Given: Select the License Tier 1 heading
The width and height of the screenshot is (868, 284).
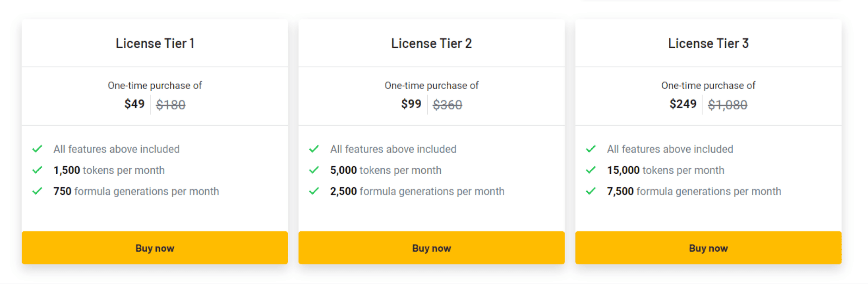Looking at the screenshot, I should click(x=155, y=43).
